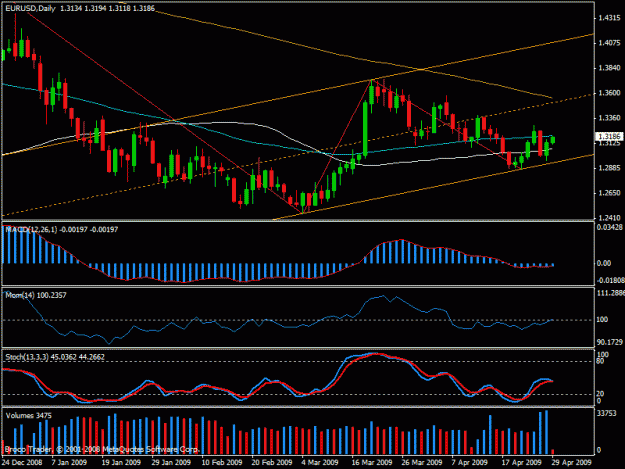625x469 pixels.
Task: Select the 17 Apr 2009 date label
Action: [521, 462]
